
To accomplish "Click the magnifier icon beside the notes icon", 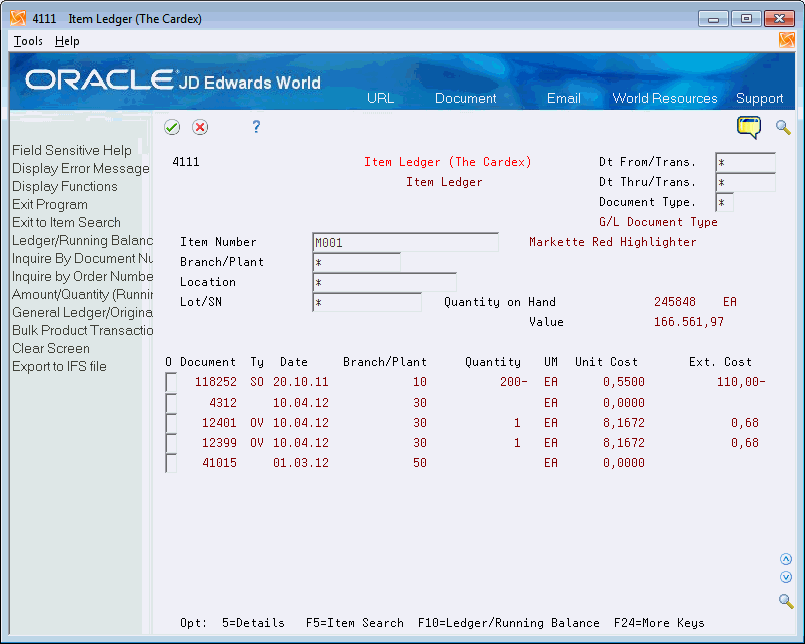I will pos(783,127).
